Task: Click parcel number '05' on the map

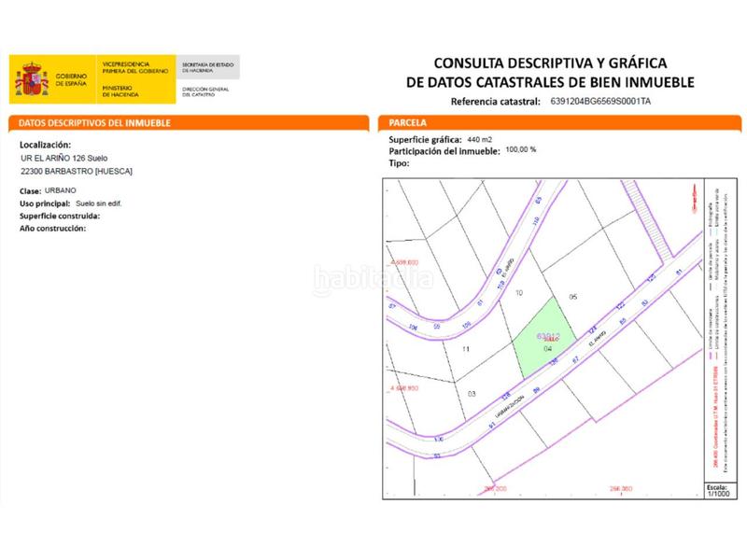Action: [573, 297]
